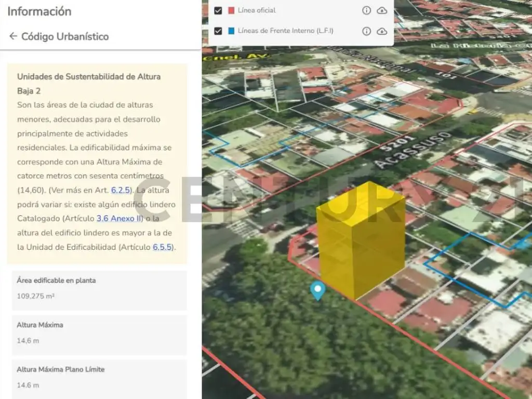Open the Artículo 6.5.5 link
The image size is (532, 399).
click(163, 247)
